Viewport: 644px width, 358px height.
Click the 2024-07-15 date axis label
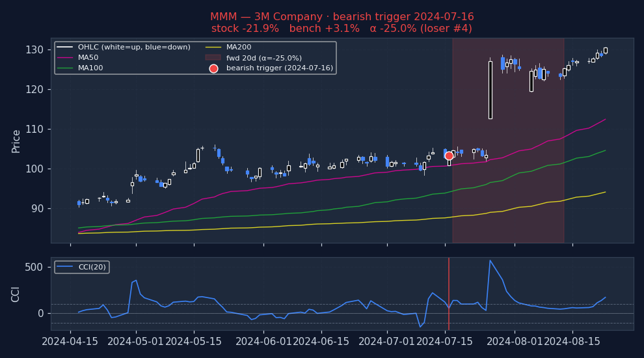(448, 341)
